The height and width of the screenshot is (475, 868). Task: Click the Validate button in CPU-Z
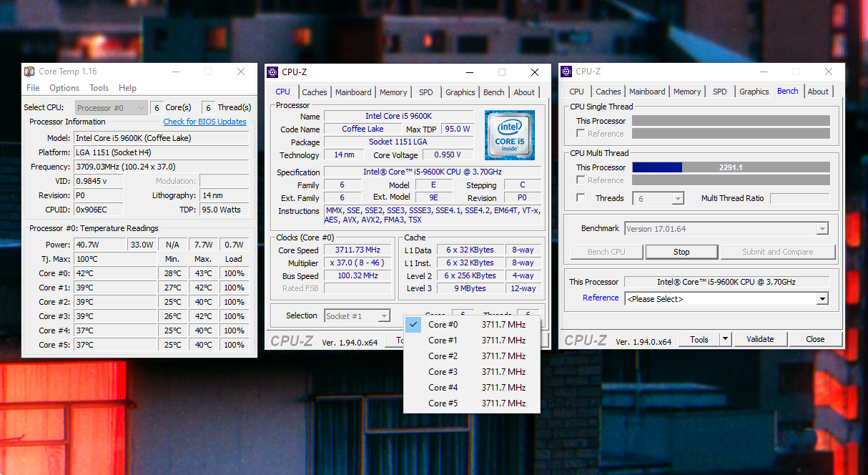point(760,338)
